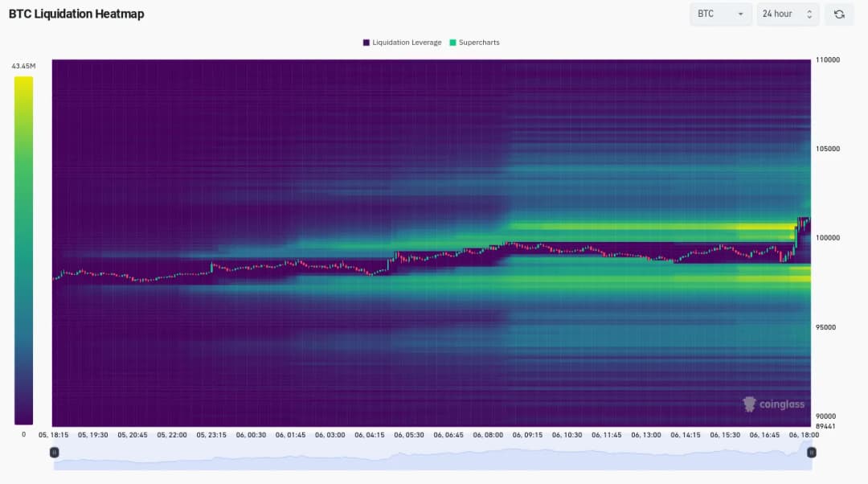Screen dimensions: 868x484
Task: Click the 100000 price axis label
Action: point(828,238)
